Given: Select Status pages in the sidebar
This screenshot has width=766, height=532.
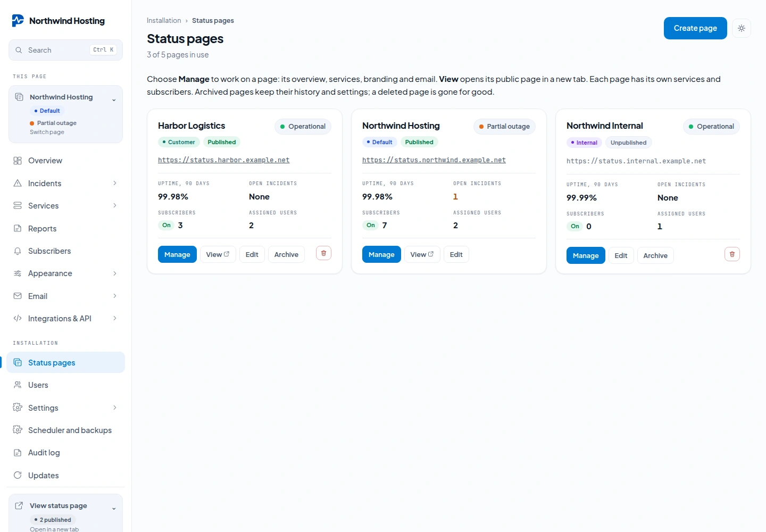Looking at the screenshot, I should coord(65,363).
